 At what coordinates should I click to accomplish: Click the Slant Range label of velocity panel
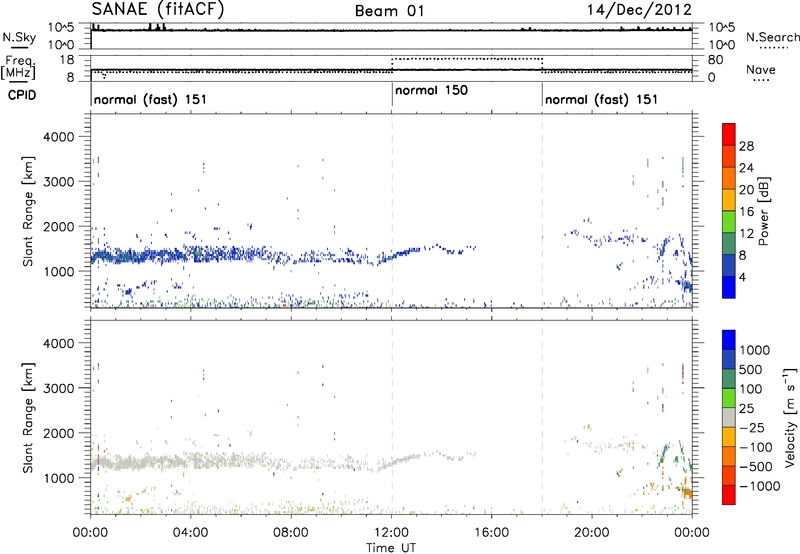coord(29,418)
